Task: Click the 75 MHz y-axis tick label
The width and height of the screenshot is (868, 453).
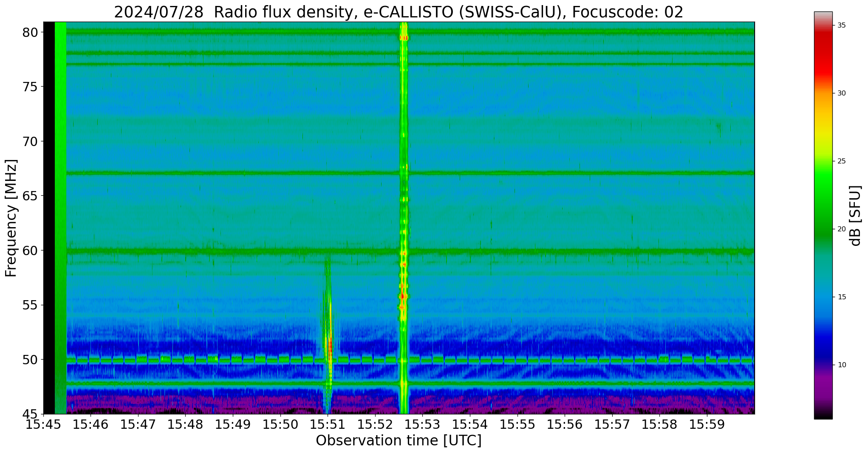Action: coord(31,87)
